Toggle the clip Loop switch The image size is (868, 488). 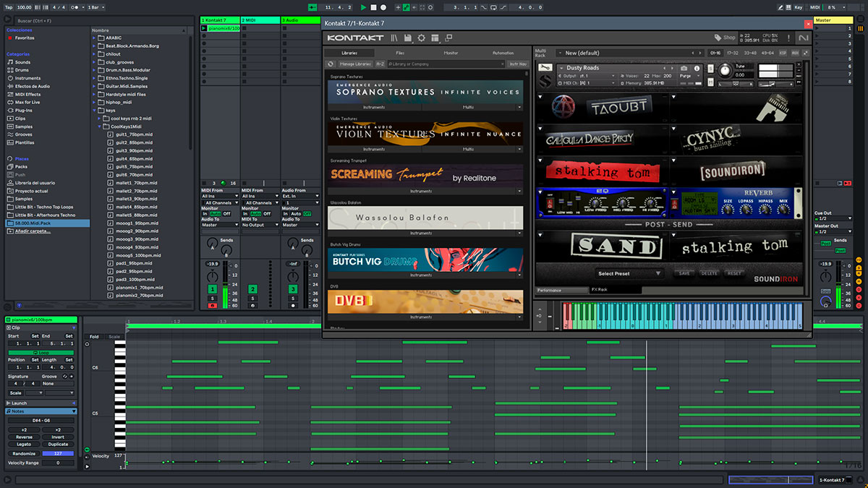click(42, 353)
